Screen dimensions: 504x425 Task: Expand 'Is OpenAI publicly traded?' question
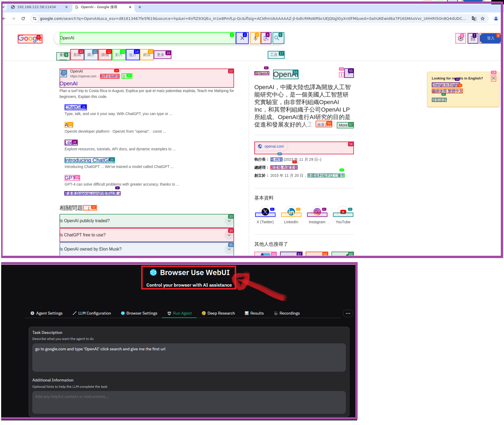(229, 221)
